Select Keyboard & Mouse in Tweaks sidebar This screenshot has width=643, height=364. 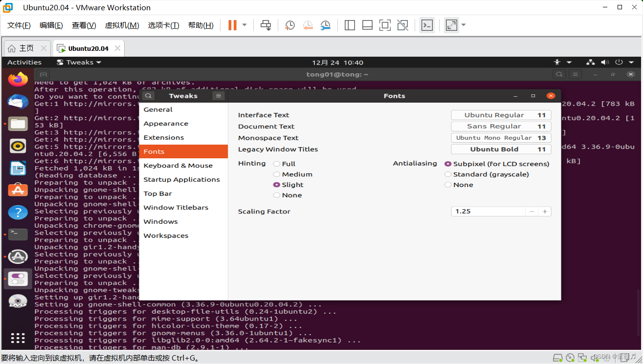click(184, 166)
